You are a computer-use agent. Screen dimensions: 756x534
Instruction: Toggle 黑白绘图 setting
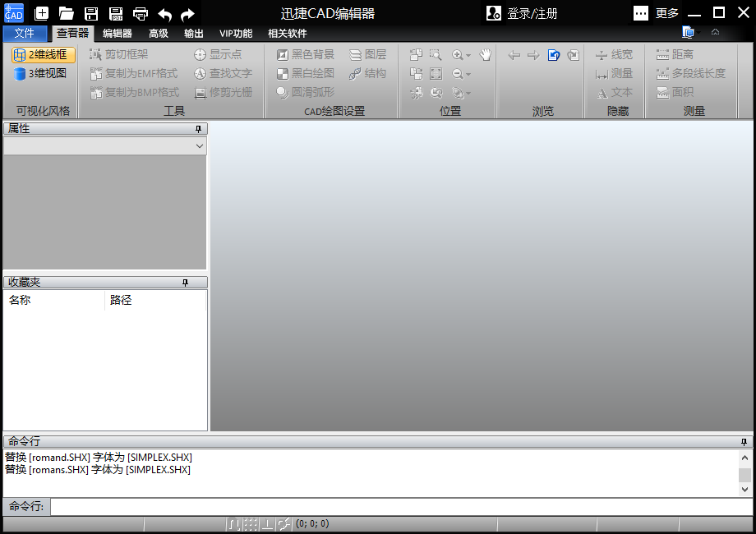tap(305, 73)
